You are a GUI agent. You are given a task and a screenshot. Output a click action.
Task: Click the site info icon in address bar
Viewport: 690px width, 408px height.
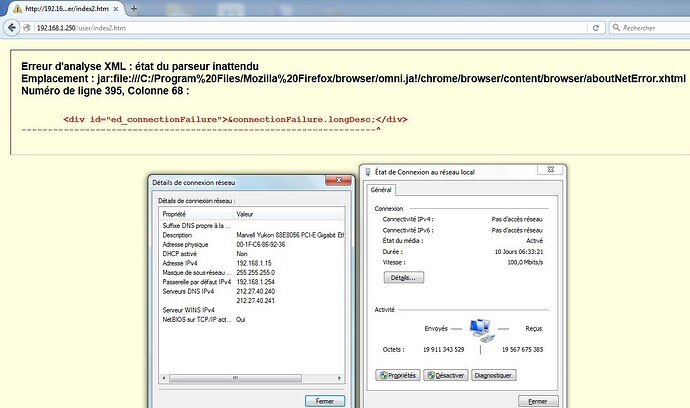28,28
